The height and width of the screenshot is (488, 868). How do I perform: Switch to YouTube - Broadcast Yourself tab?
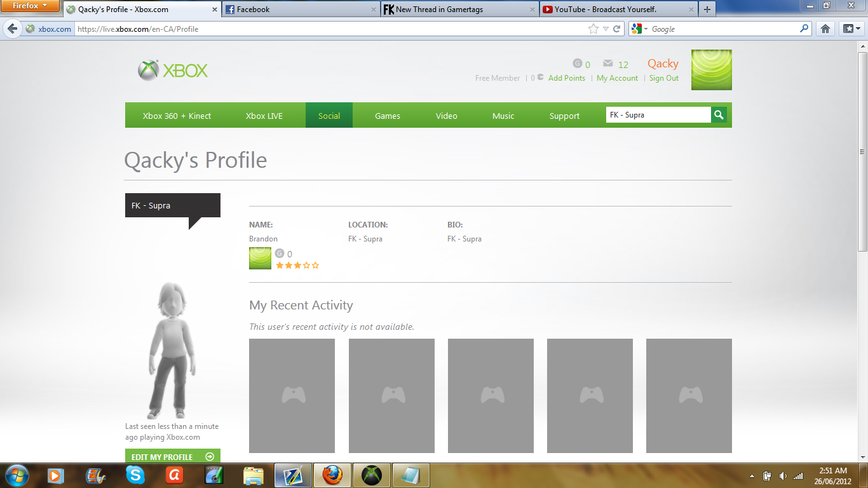click(619, 10)
